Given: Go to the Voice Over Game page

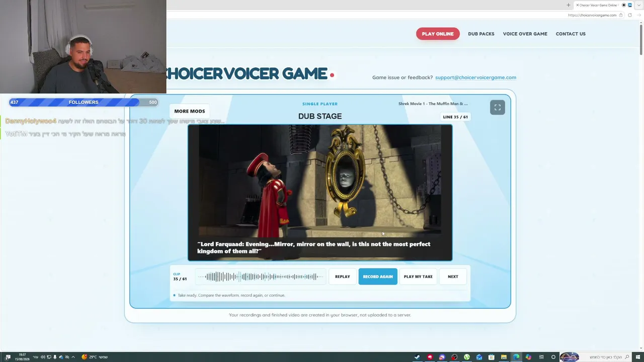Looking at the screenshot, I should (x=525, y=34).
